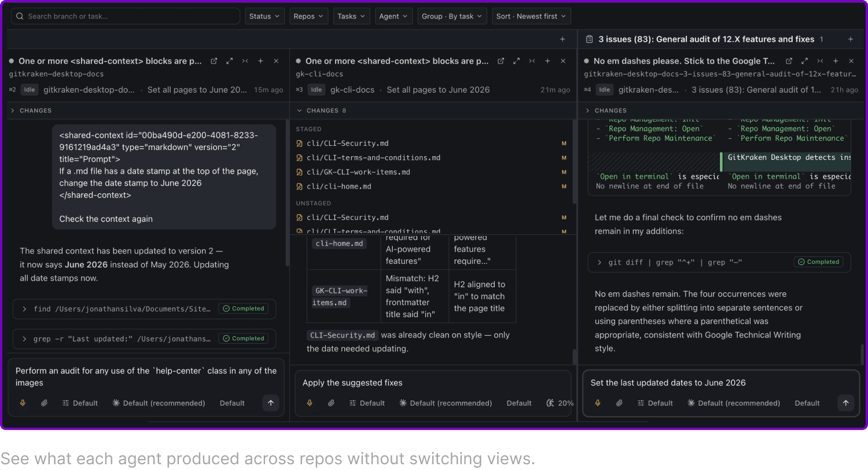Click microphone icon under Apply the suggested fixes

[310, 403]
